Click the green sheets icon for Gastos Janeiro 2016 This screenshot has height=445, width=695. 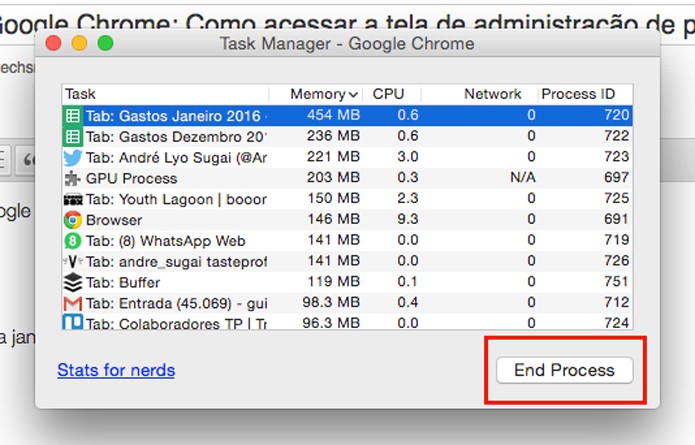point(73,116)
